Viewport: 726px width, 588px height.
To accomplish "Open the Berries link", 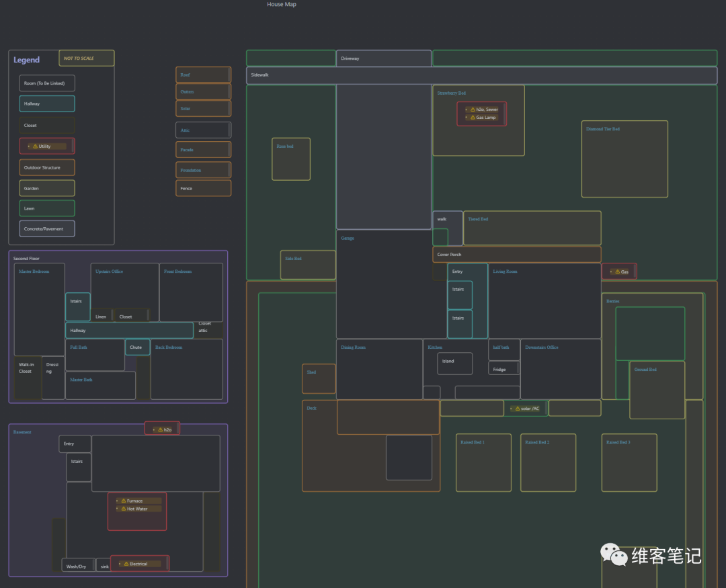I will 612,302.
